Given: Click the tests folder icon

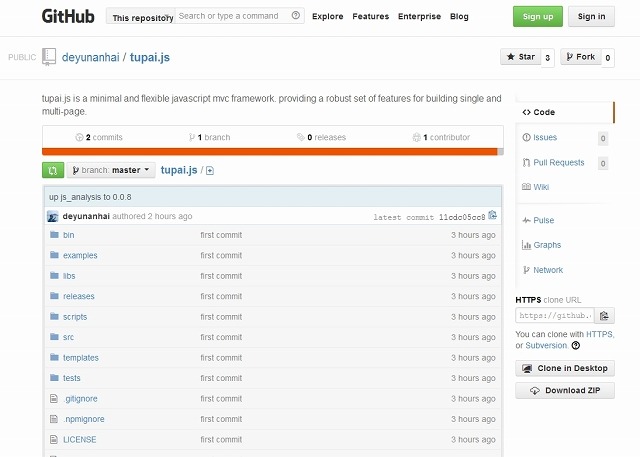Looking at the screenshot, I should point(54,378).
